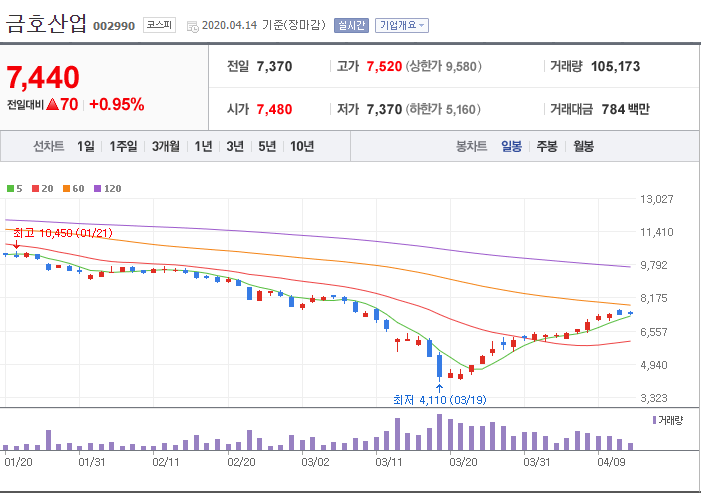Viewport: 701px width, 493px height.
Task: Click the 최고 10,450 (01/21) high marker
Action: [x=63, y=233]
